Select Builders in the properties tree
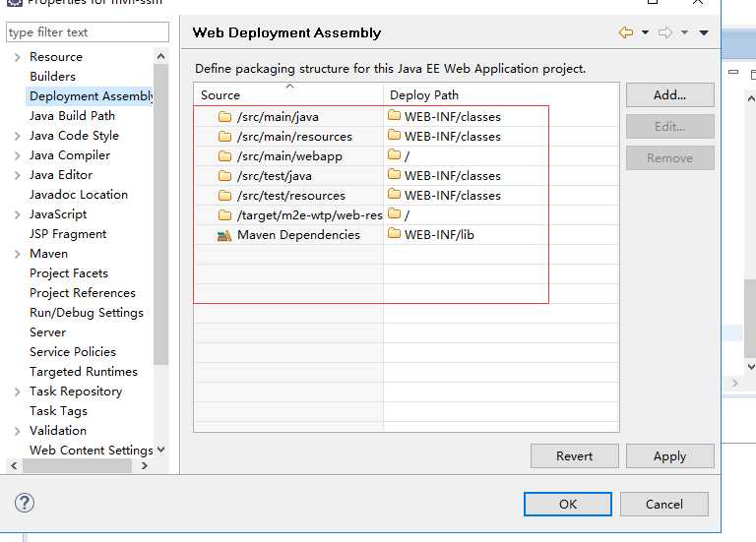 [x=52, y=77]
